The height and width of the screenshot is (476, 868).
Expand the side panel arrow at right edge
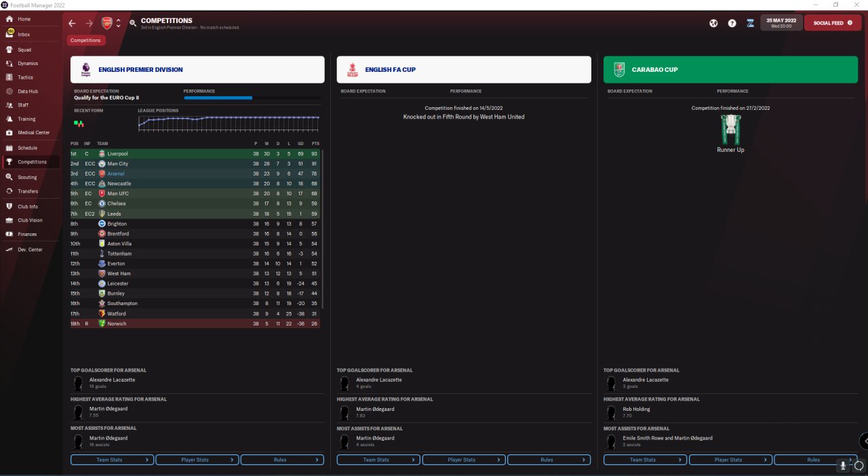863,441
